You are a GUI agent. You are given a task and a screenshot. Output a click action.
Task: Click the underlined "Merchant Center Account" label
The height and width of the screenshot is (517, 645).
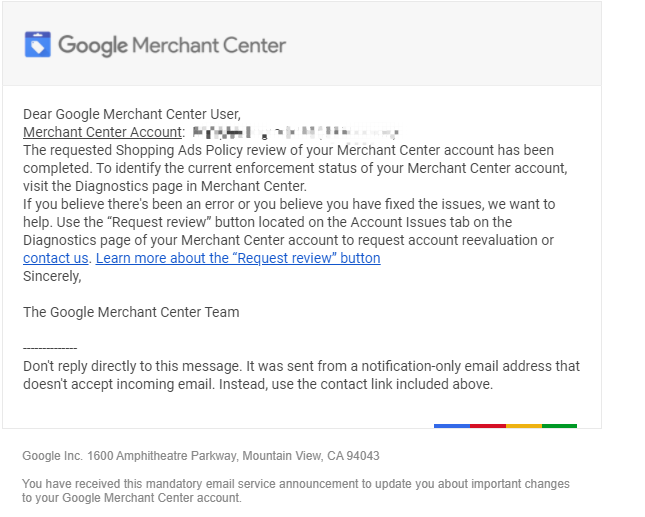pos(102,132)
